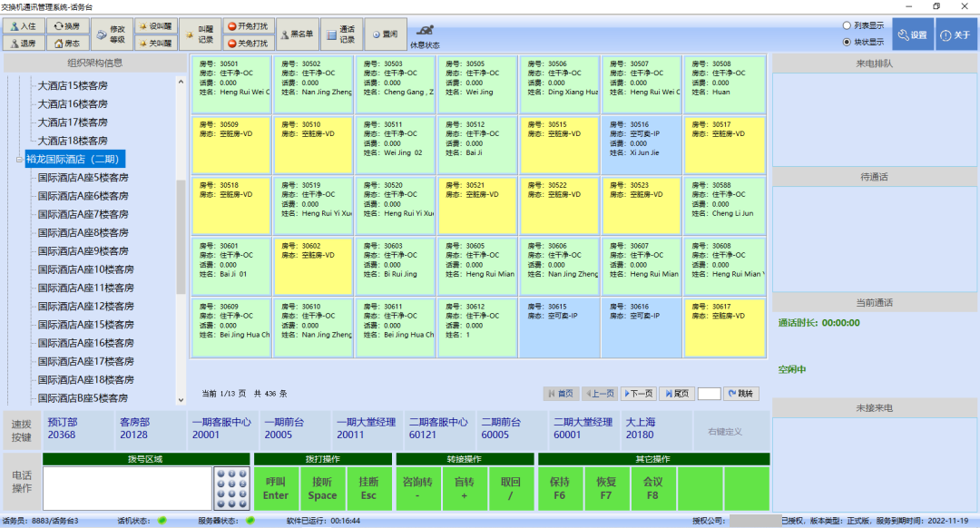Open the 房态 room status view
Viewport: 980px width, 528px height.
[67, 43]
